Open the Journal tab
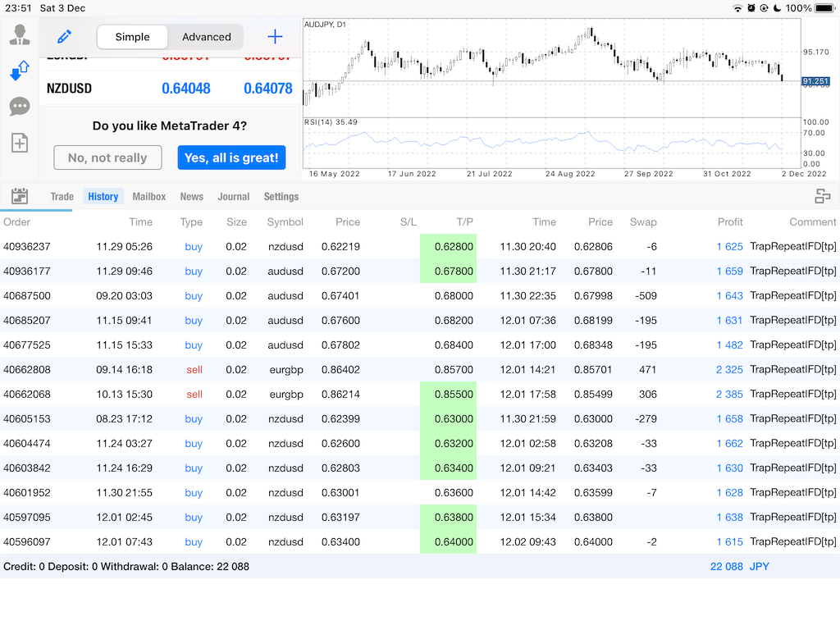The image size is (840, 630). (x=234, y=197)
